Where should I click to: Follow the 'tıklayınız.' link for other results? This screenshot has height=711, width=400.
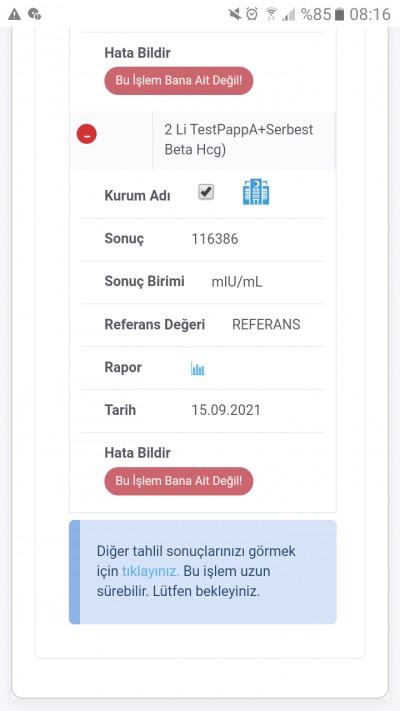point(151,571)
